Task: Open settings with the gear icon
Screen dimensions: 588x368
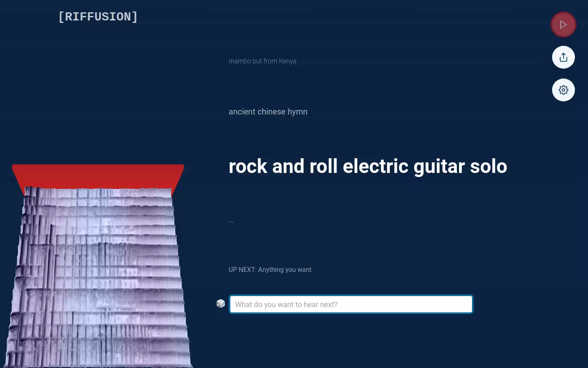Action: (563, 90)
